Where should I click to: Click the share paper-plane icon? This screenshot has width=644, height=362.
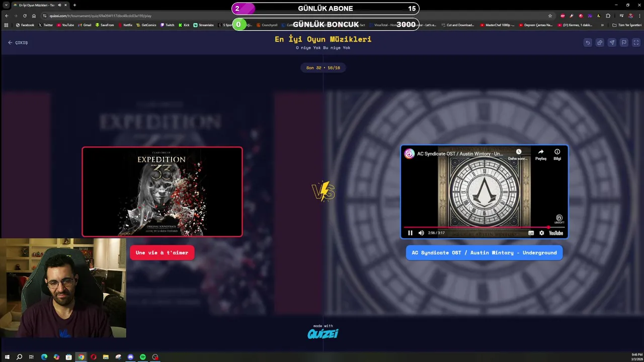(x=612, y=43)
